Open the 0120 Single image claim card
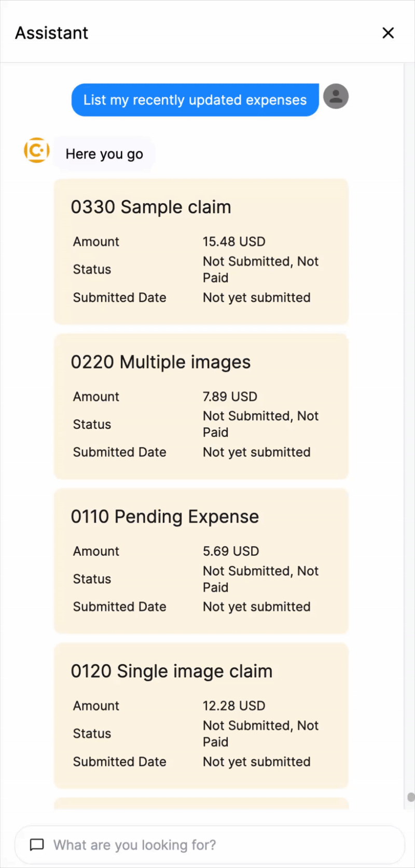Viewport: 415px width, 868px height. tap(201, 716)
